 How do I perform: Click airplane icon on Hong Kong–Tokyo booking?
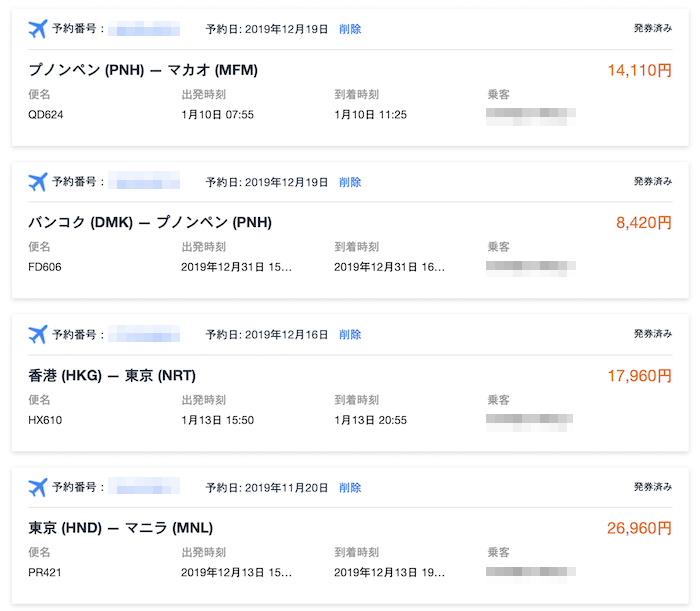click(x=38, y=334)
